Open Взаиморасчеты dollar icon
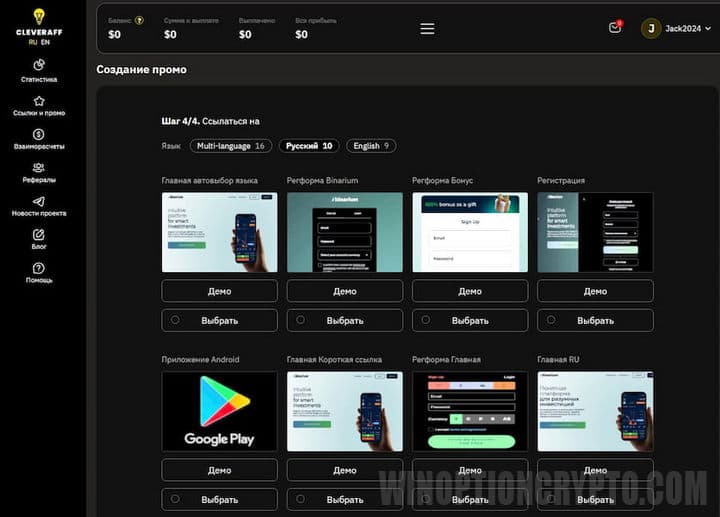This screenshot has height=517, width=720. pyautogui.click(x=39, y=134)
